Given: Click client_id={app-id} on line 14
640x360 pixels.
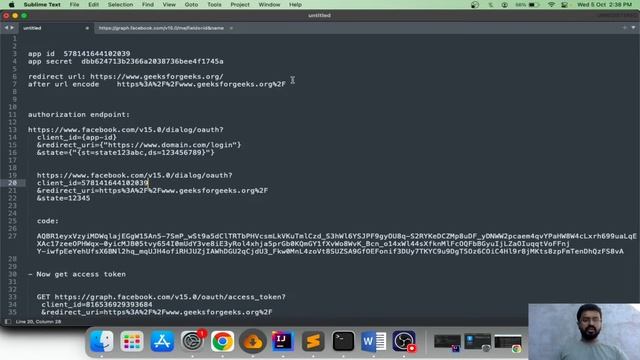Looking at the screenshot, I should coord(77,137).
